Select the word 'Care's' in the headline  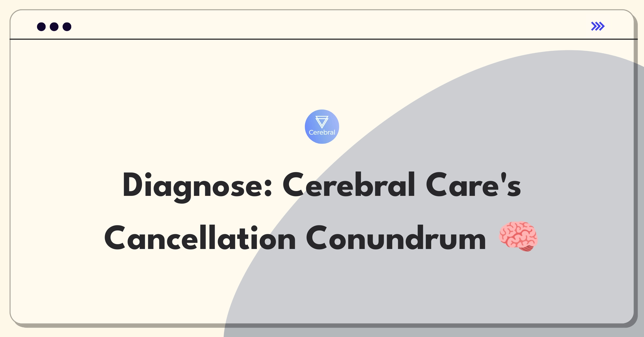tap(473, 185)
